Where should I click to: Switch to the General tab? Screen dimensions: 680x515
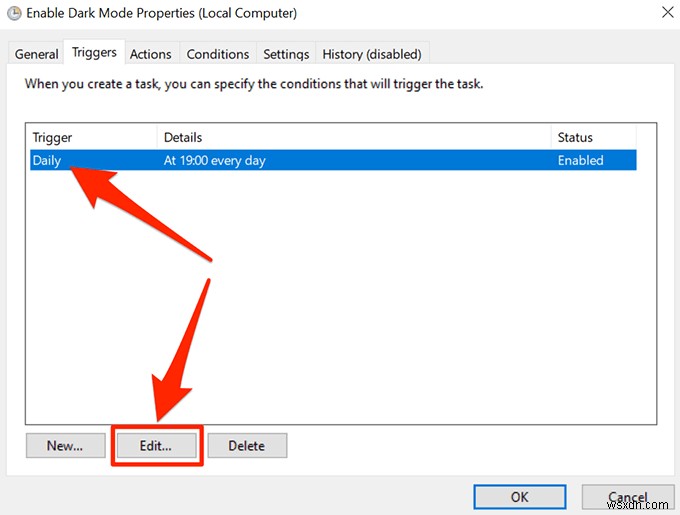point(36,54)
